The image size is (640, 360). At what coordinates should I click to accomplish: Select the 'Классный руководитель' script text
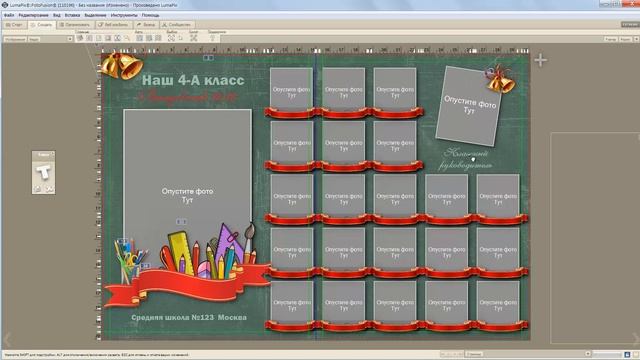[x=466, y=159]
